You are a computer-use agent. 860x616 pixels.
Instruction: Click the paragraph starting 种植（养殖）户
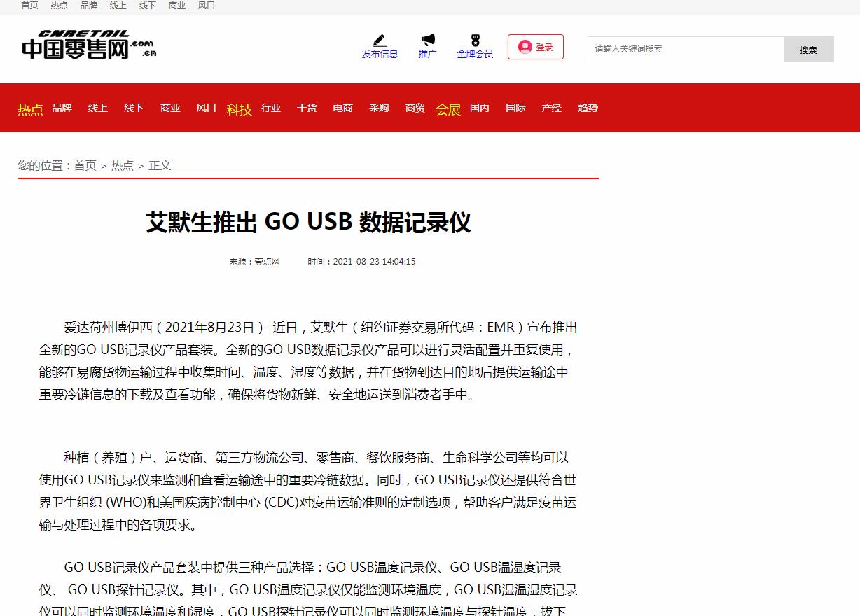308,491
